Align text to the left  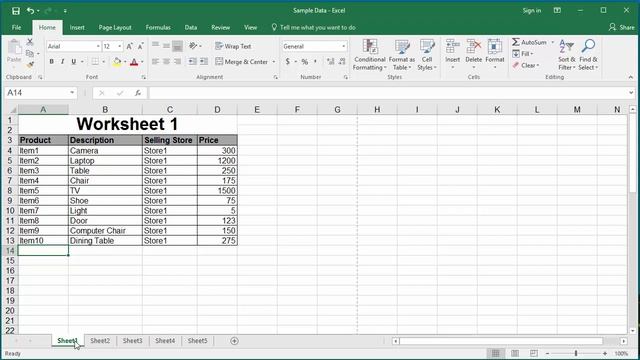155,62
